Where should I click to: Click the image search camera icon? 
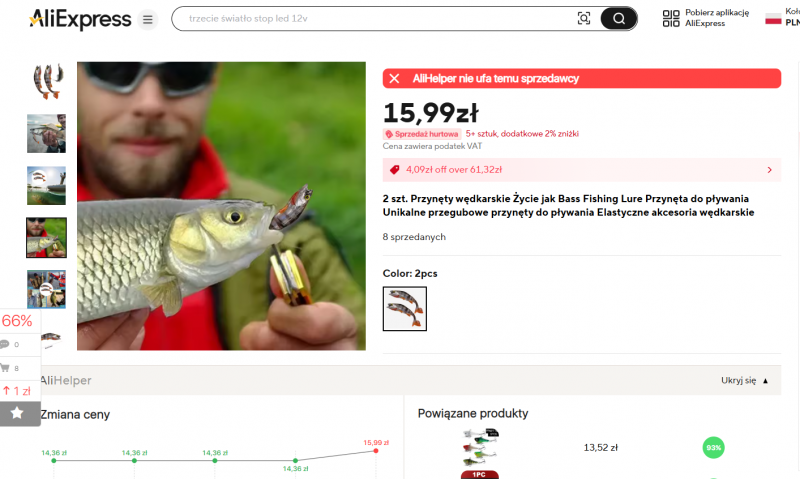point(584,19)
